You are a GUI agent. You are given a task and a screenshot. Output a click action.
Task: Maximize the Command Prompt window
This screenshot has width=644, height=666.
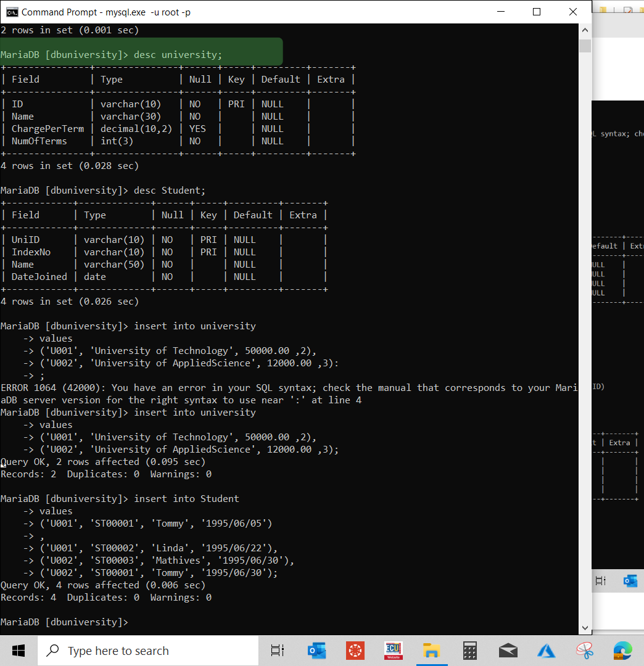[536, 11]
